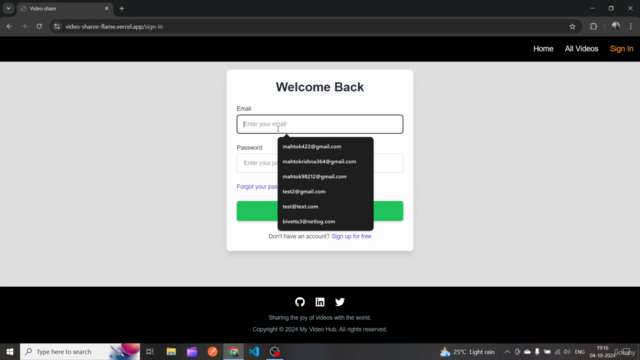The height and width of the screenshot is (360, 640).
Task: Switch to Chrome on the taskbar
Action: tap(233, 351)
